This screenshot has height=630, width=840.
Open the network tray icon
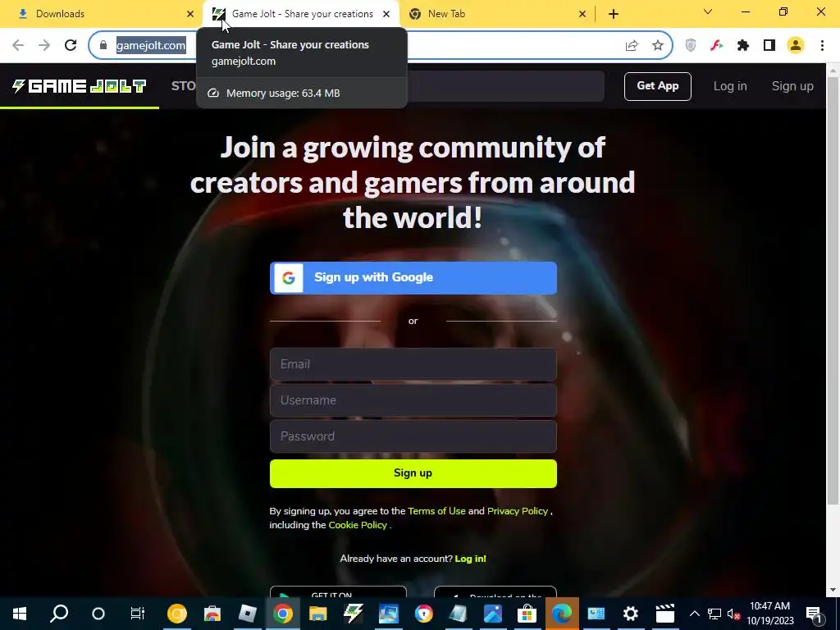click(714, 614)
